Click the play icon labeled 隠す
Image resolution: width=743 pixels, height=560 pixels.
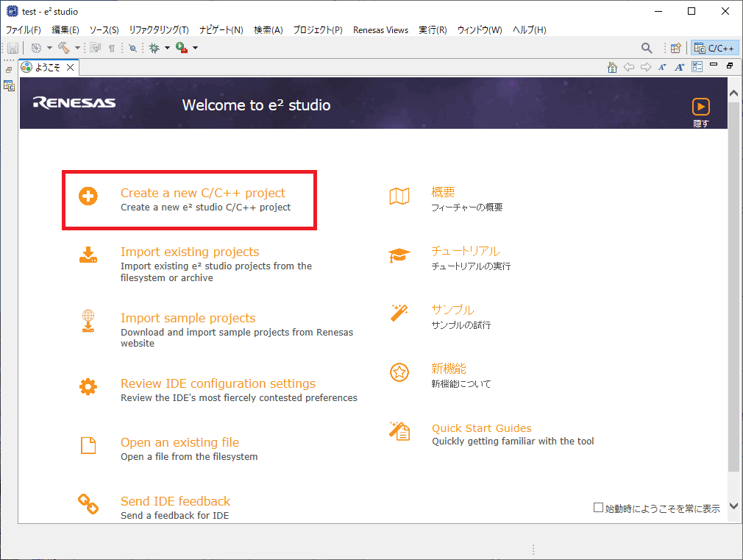click(701, 107)
